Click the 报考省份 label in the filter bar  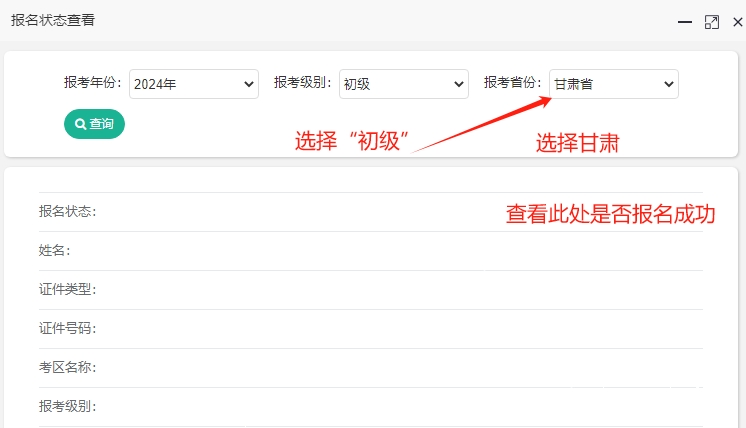pyautogui.click(x=513, y=83)
